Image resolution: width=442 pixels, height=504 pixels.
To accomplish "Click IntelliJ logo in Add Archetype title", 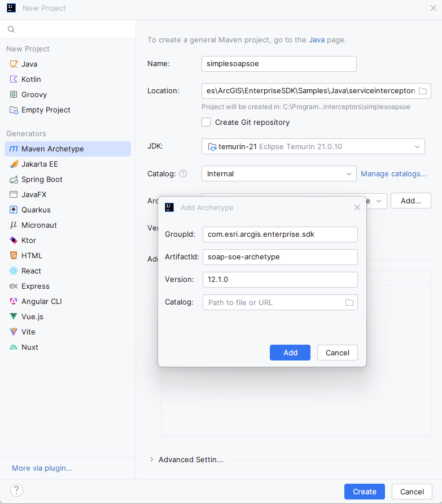I will coord(169,207).
